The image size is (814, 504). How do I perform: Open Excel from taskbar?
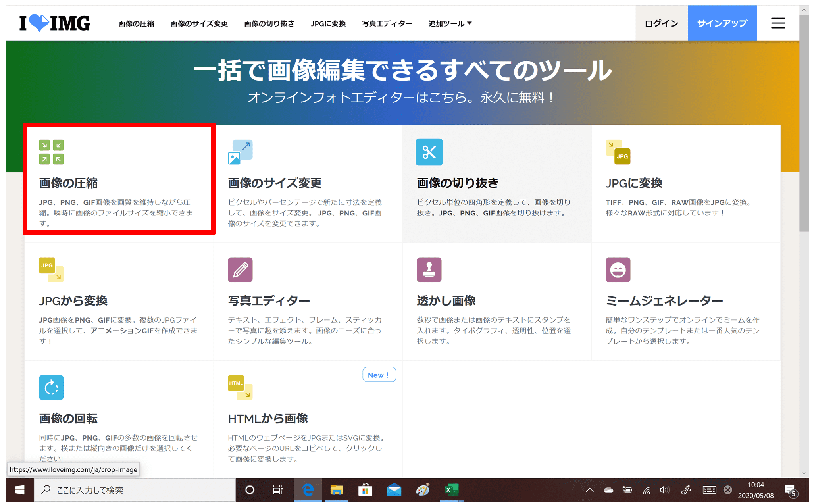tap(451, 490)
